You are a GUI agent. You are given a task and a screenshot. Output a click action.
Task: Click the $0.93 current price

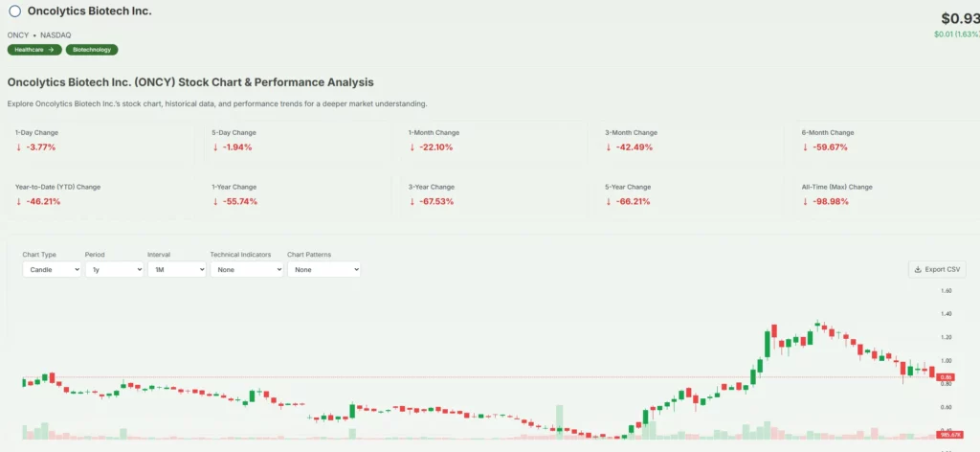click(963, 18)
